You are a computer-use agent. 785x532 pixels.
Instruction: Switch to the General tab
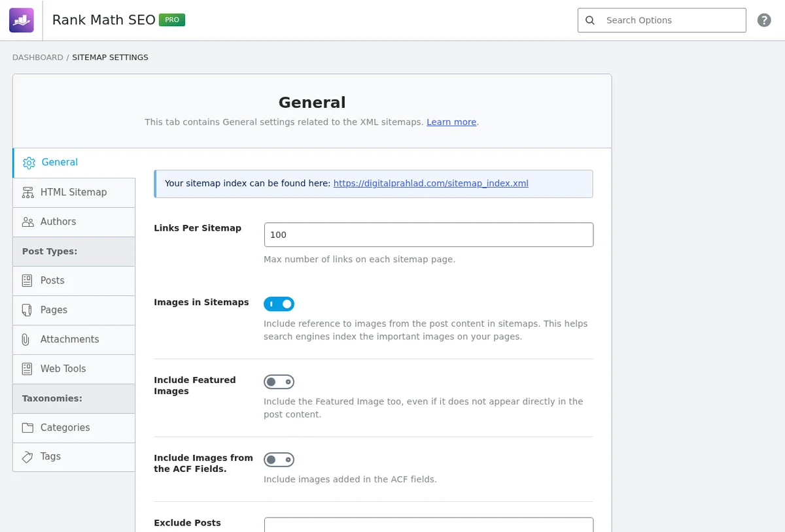click(x=74, y=163)
